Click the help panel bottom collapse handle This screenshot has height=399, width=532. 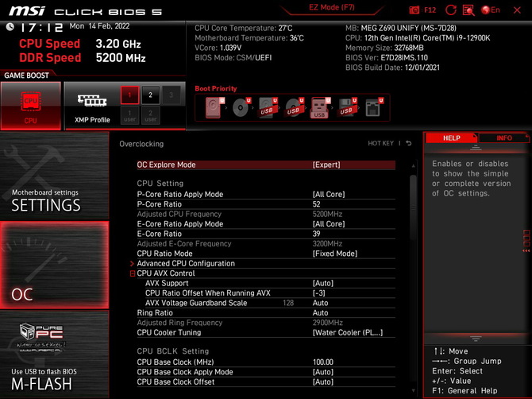[x=476, y=339]
